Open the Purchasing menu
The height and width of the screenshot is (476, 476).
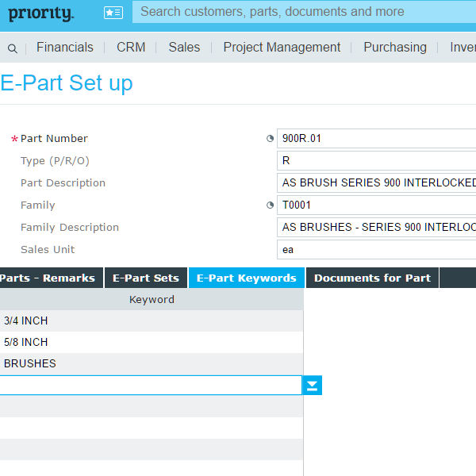(x=394, y=48)
